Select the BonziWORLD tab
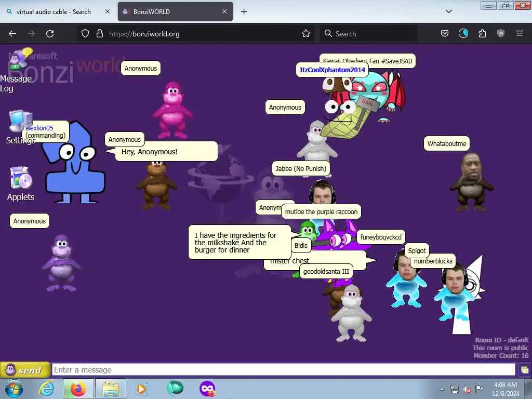532x399 pixels. (x=175, y=12)
